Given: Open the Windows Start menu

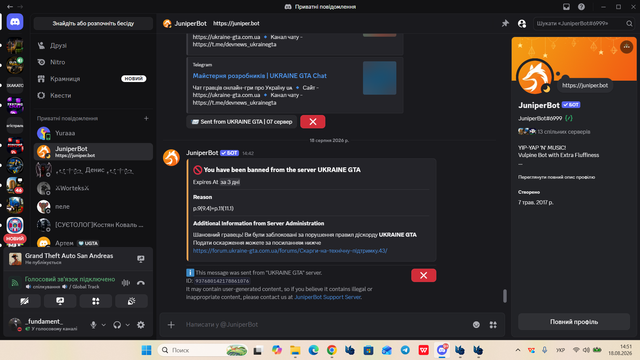Looking at the screenshot, I should [146, 350].
